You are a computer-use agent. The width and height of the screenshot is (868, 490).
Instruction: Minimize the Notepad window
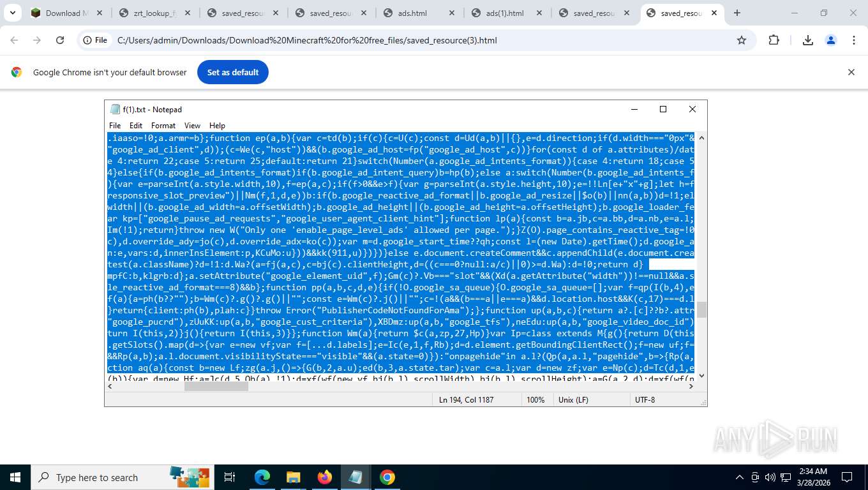633,109
